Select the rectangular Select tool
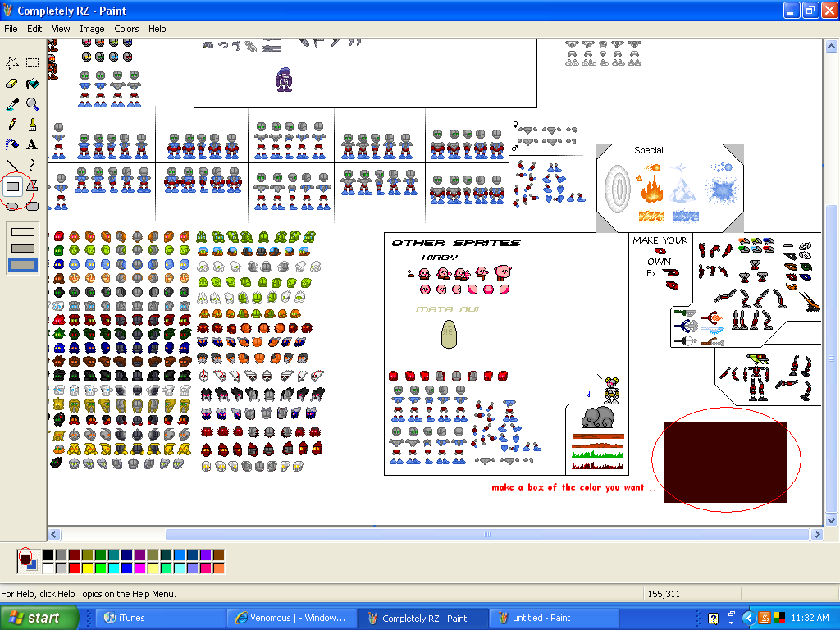The height and width of the screenshot is (630, 840). (32, 62)
